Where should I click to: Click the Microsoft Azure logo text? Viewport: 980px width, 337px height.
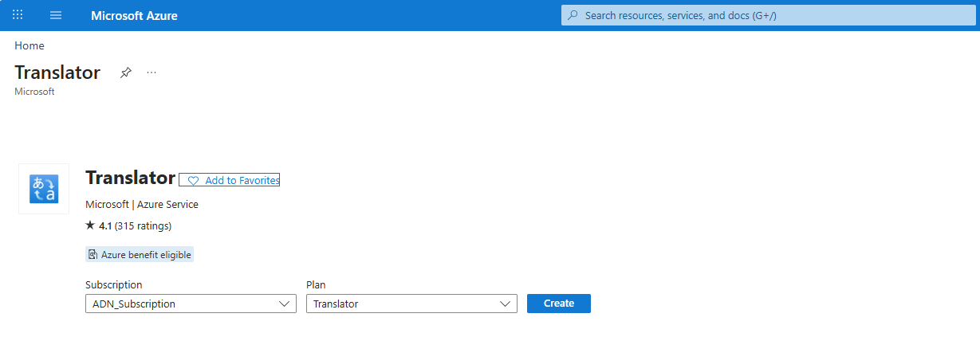pos(134,16)
